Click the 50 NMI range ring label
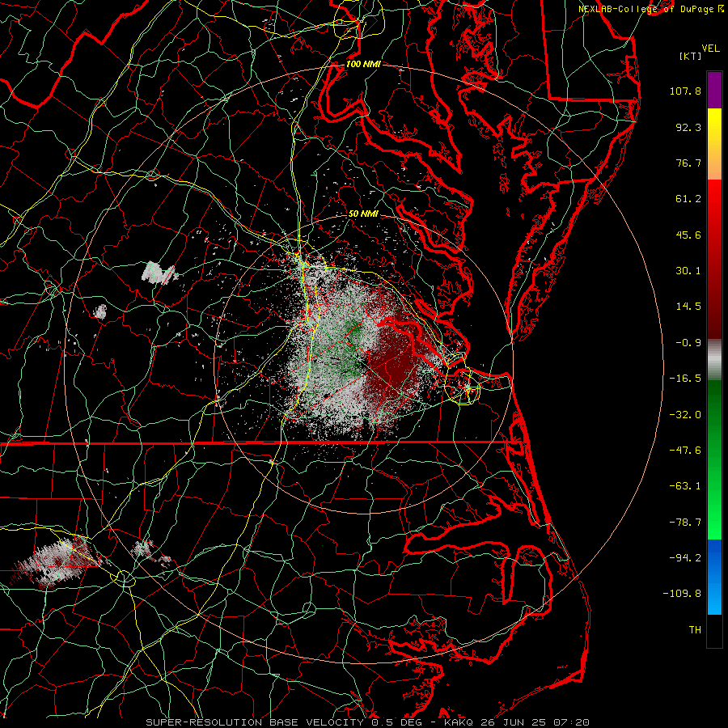This screenshot has width=728, height=728. click(x=363, y=214)
